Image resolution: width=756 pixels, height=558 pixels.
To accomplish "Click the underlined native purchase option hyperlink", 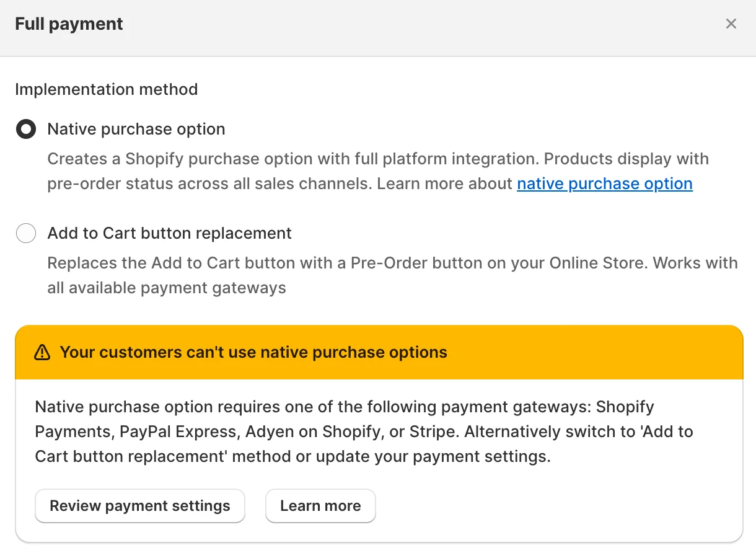I will (604, 184).
